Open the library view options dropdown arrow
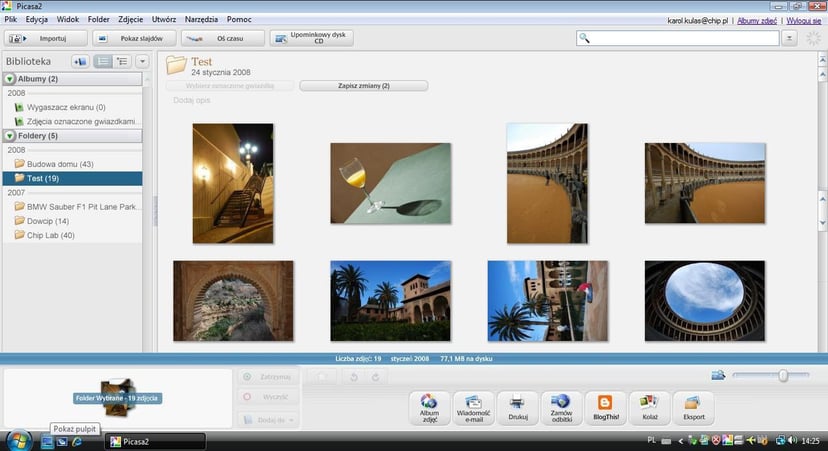828x451 pixels. [142, 62]
